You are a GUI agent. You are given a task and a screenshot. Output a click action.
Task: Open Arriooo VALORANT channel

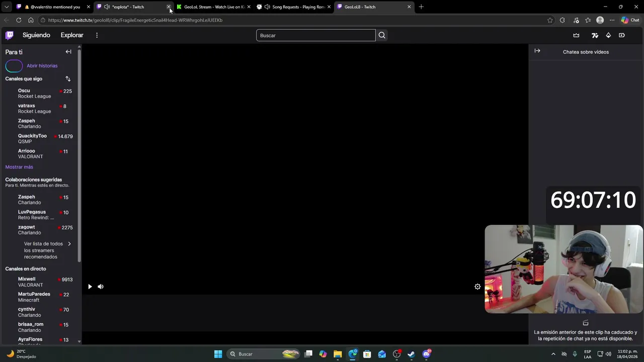pos(40,154)
